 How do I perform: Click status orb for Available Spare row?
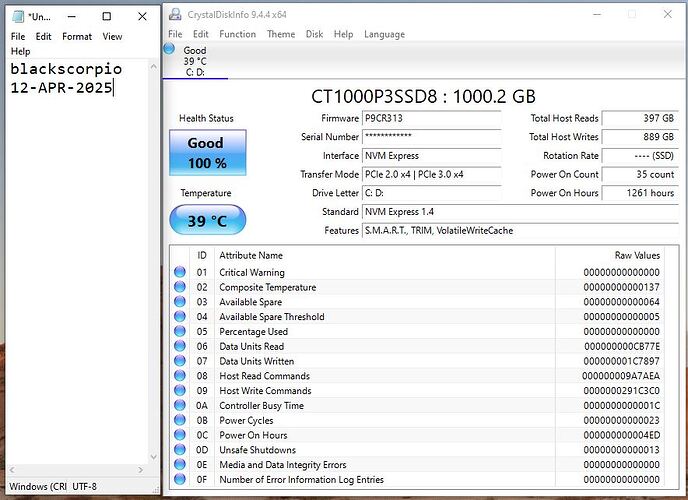click(x=180, y=302)
